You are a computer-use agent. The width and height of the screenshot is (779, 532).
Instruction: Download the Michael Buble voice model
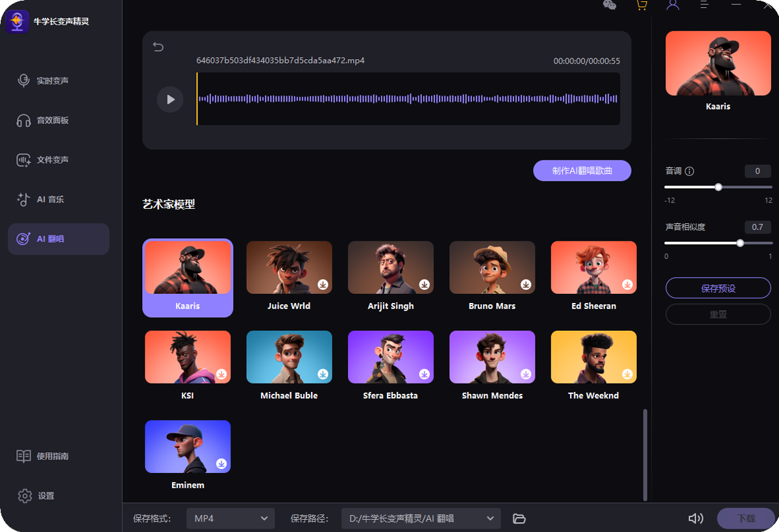[323, 374]
